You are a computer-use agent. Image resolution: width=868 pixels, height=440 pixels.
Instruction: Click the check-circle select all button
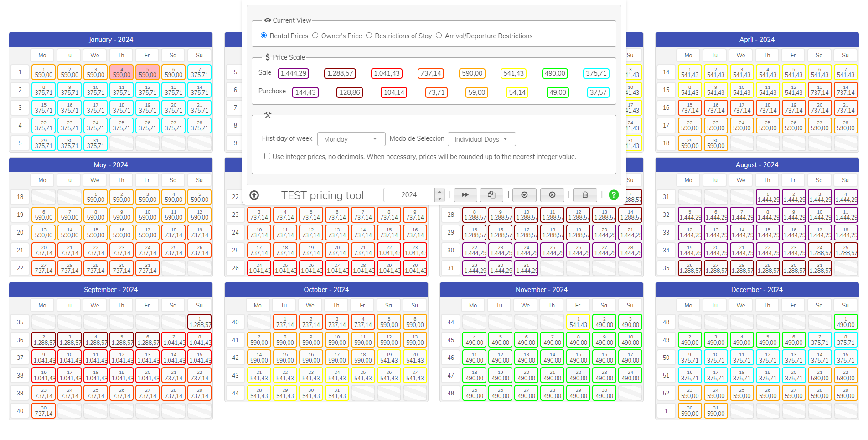[524, 195]
